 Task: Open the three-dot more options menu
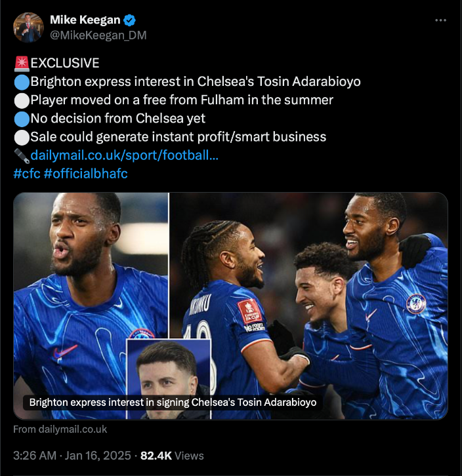click(441, 20)
